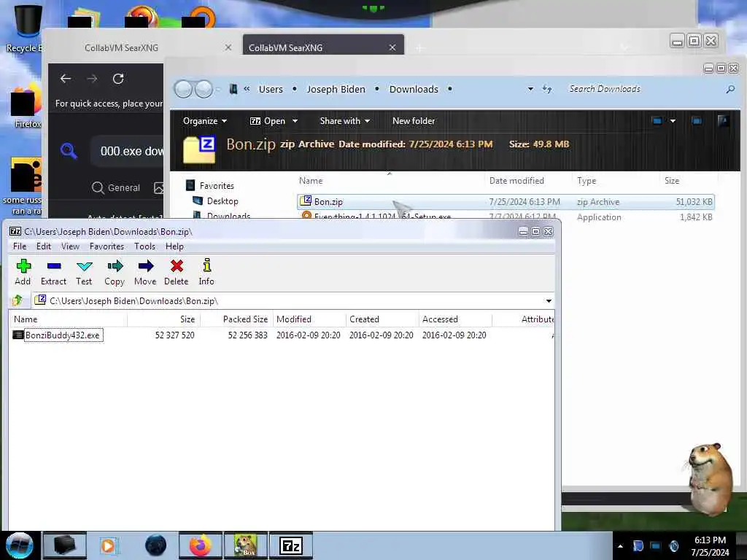Screen dimensions: 747x560
Task: Close the first CollabVM SearXNG tab
Action: coord(228,47)
